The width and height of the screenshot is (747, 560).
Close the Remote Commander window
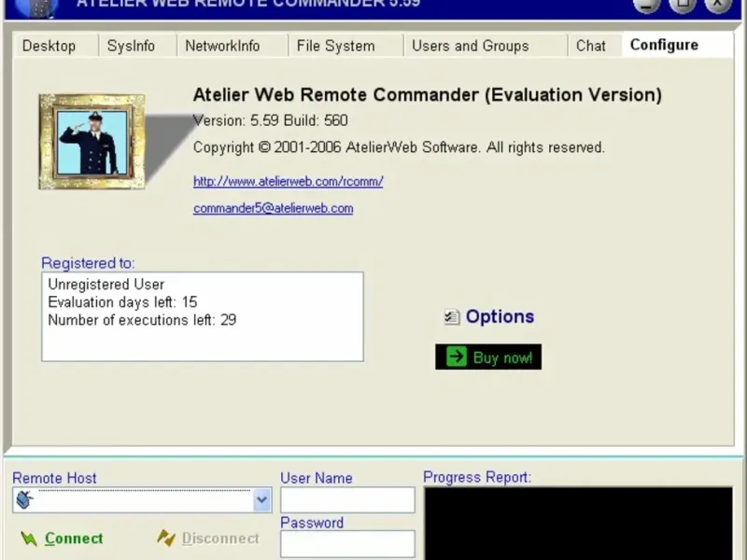coord(717,6)
